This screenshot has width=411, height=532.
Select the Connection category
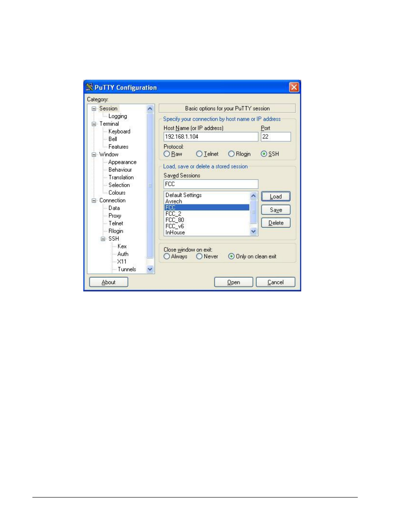pos(112,200)
